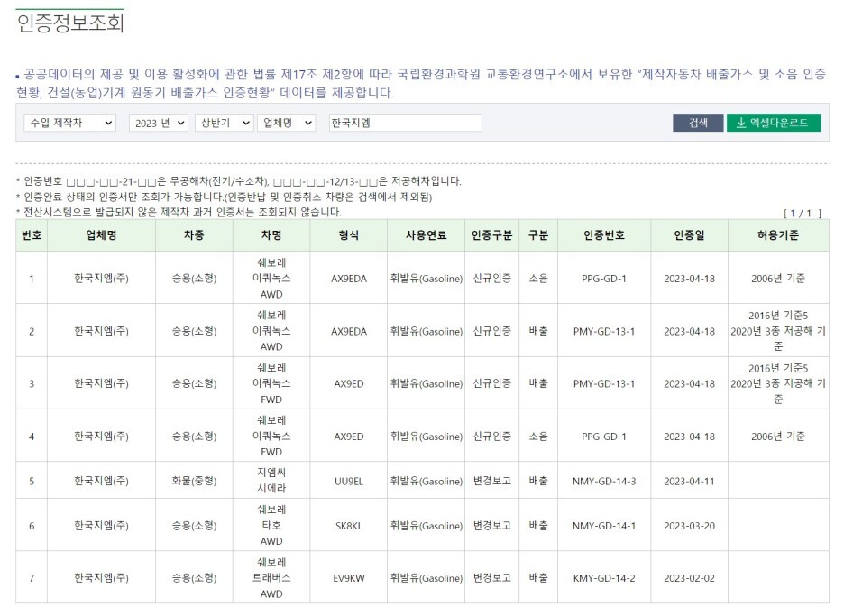This screenshot has width=844, height=616.
Task: Click the 인증일 column header
Action: click(x=689, y=235)
